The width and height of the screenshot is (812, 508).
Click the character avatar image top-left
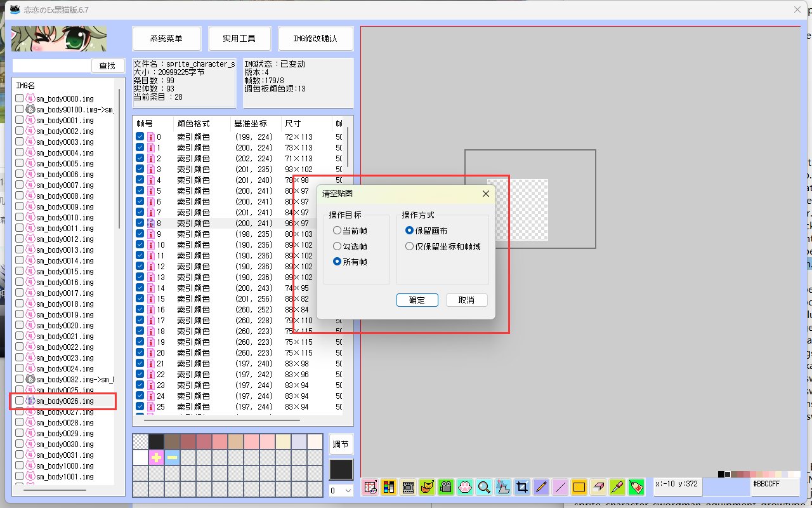(x=59, y=39)
